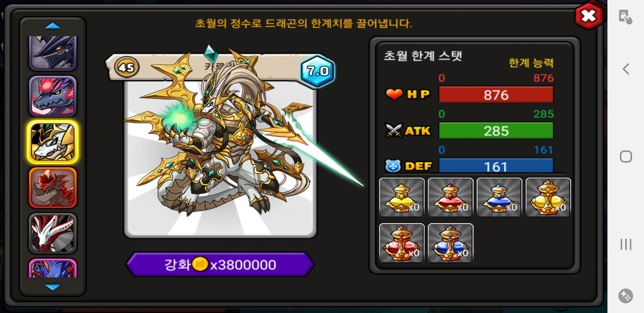This screenshot has width=644, height=313.
Task: Select the small yellow essence potion
Action: point(402,197)
